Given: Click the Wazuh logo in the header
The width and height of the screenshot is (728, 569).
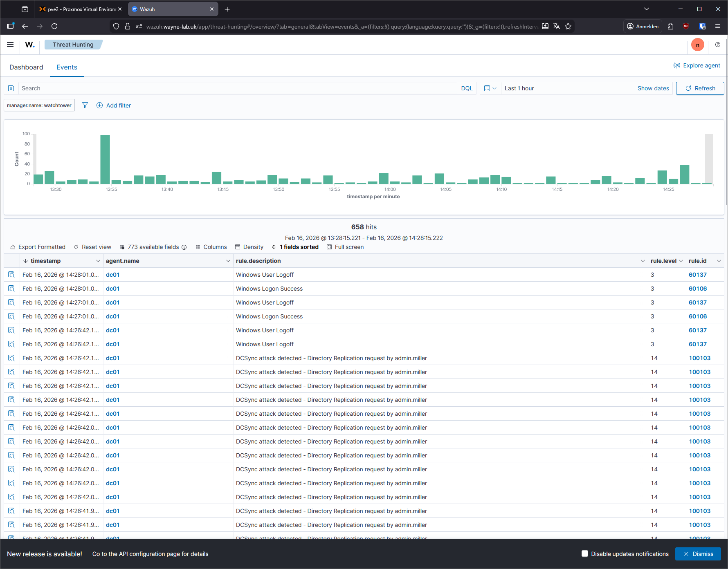Looking at the screenshot, I should 29,45.
